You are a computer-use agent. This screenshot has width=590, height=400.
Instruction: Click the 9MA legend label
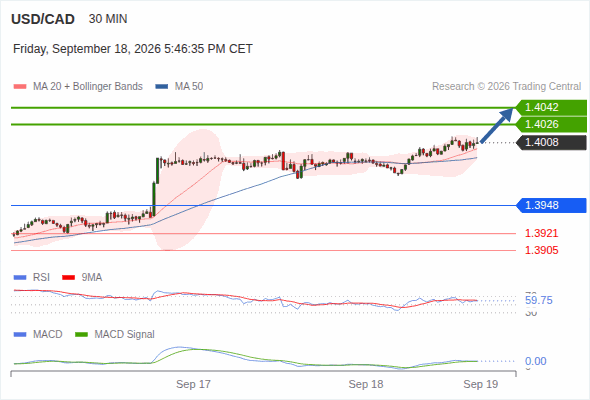(92, 278)
